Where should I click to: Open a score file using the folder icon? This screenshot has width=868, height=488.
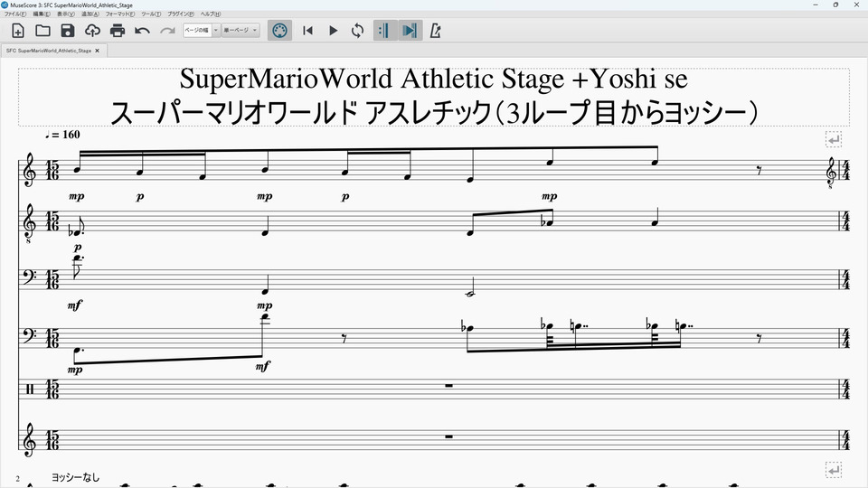tap(42, 31)
